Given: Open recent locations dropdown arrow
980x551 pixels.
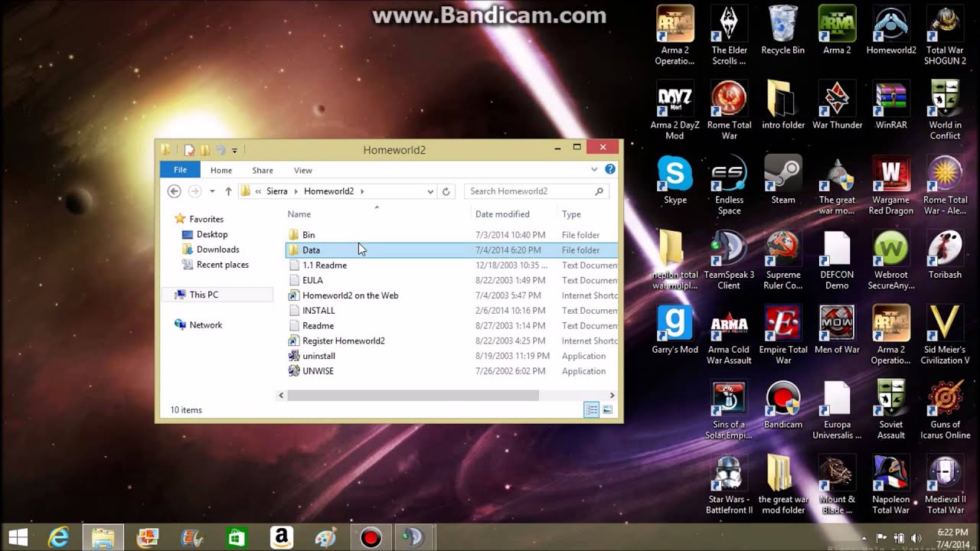Looking at the screenshot, I should [x=211, y=191].
